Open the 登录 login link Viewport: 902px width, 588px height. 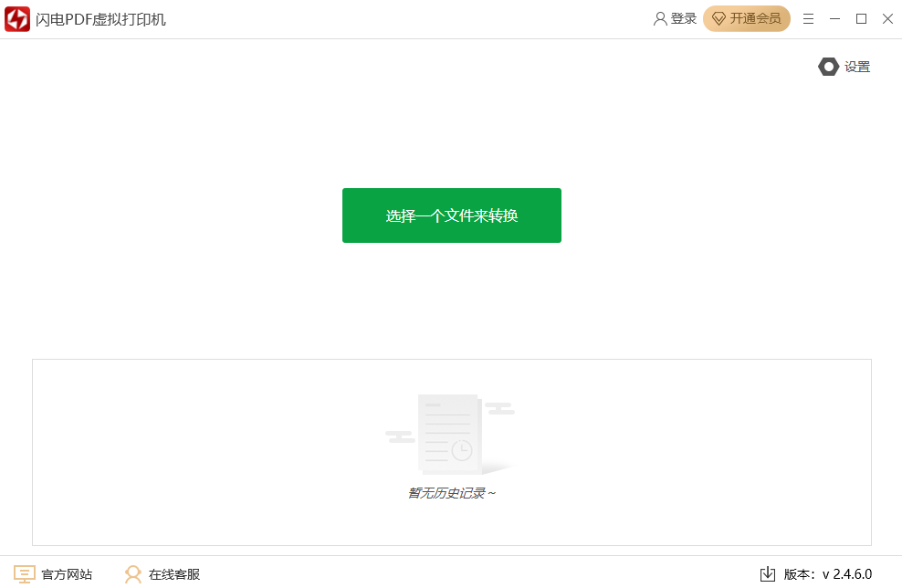tap(684, 19)
